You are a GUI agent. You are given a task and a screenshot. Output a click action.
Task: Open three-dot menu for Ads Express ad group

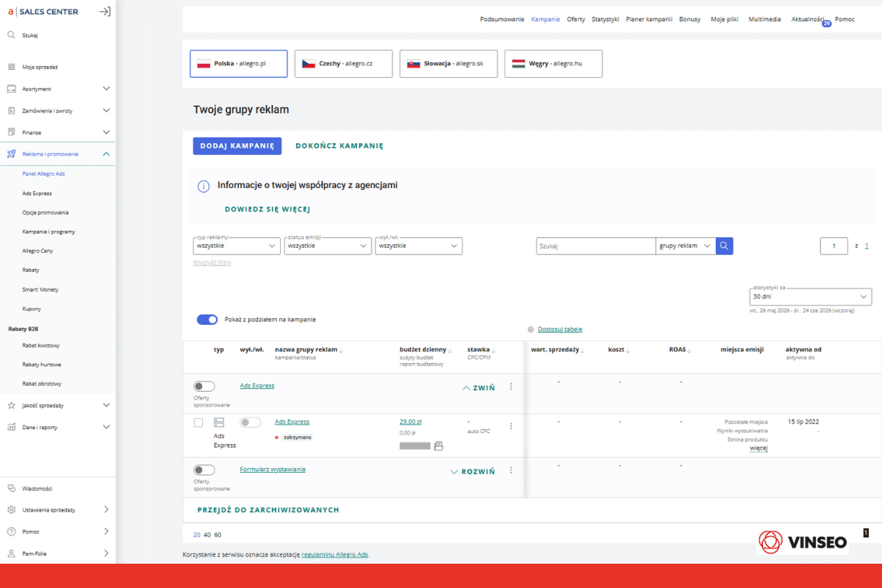pos(511,426)
